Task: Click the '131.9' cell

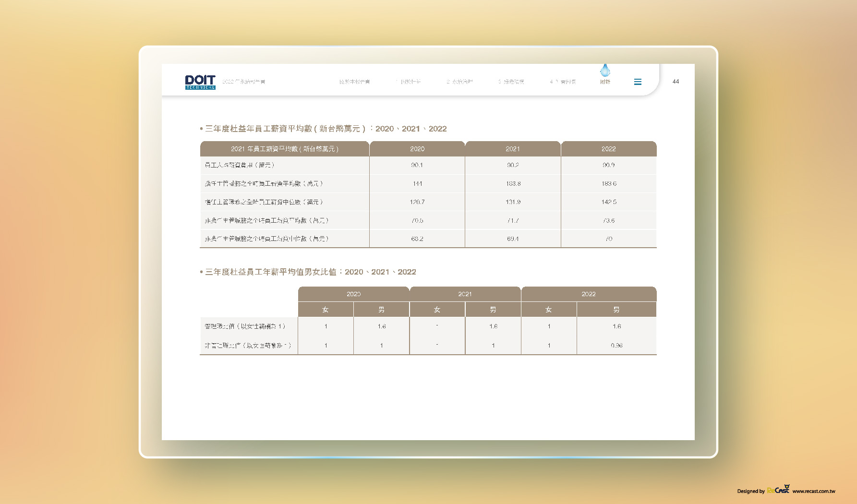Action: [513, 202]
